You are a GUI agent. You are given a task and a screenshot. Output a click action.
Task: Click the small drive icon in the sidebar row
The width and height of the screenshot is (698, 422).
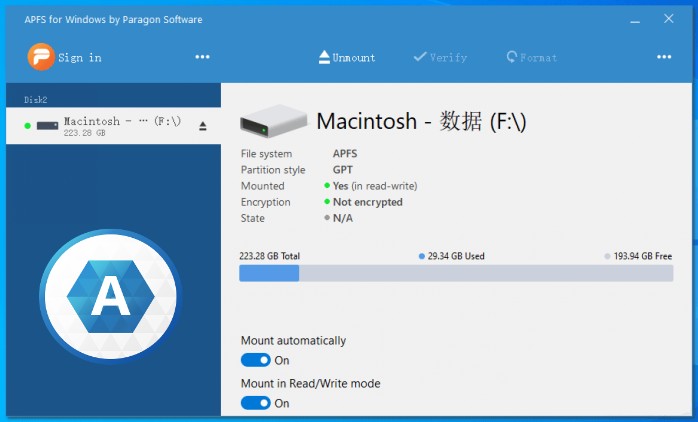pos(48,126)
